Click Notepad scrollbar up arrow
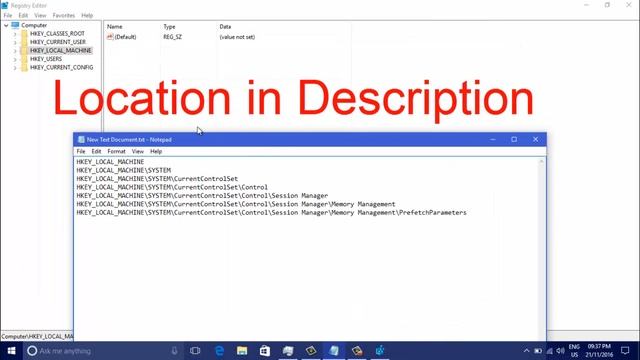Viewport: 640px width, 360px height. tap(541, 162)
